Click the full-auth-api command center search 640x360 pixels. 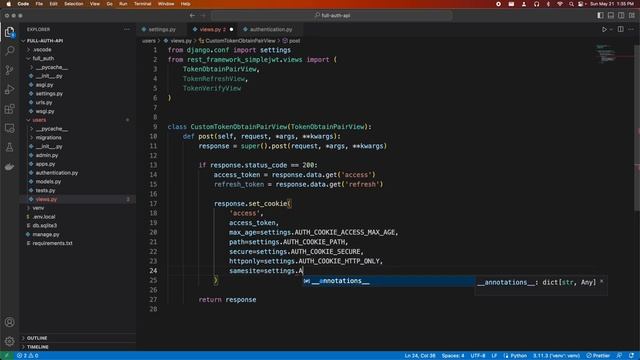coord(331,16)
